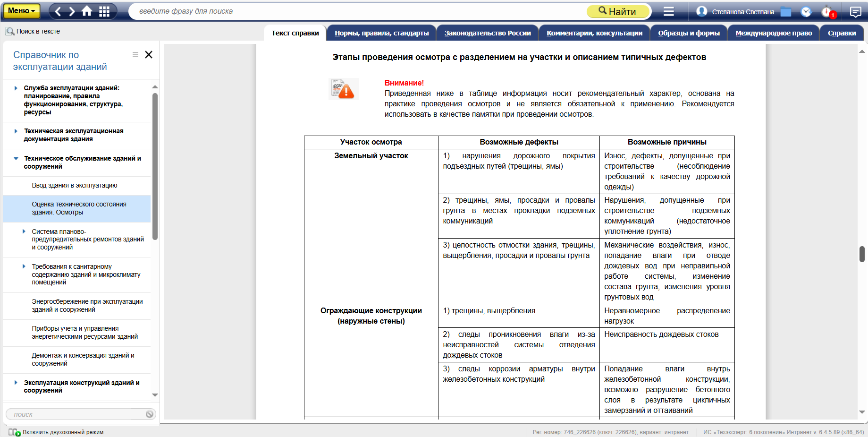Screen dimensions: 868x437
Task: Click Поиск в тексте link
Action: 38,32
